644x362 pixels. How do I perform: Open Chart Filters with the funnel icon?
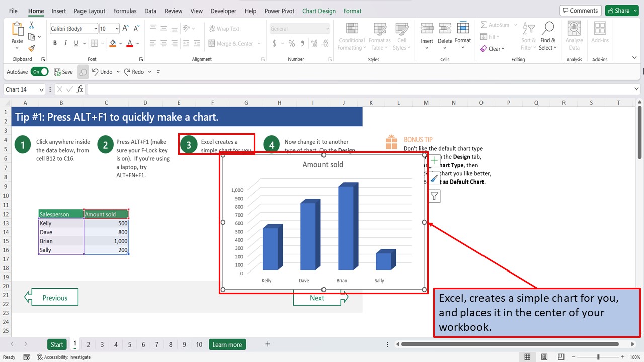click(x=434, y=196)
